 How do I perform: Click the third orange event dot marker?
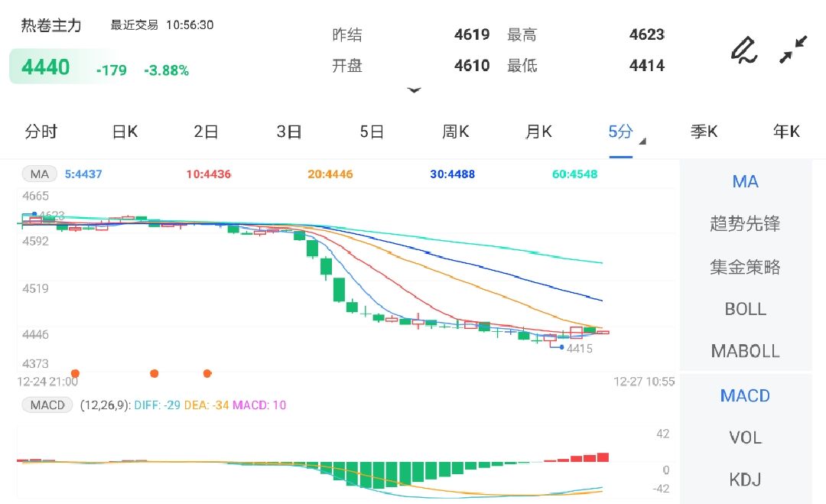click(x=207, y=373)
